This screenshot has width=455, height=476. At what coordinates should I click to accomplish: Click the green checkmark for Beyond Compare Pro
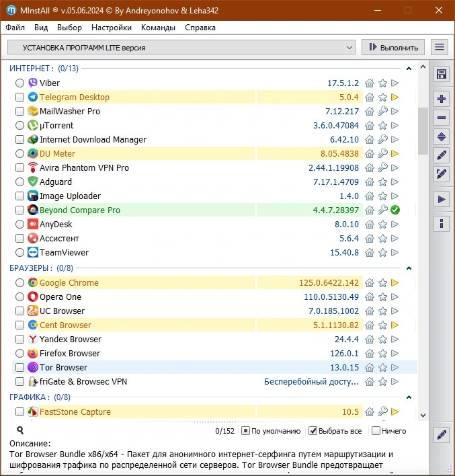click(395, 210)
